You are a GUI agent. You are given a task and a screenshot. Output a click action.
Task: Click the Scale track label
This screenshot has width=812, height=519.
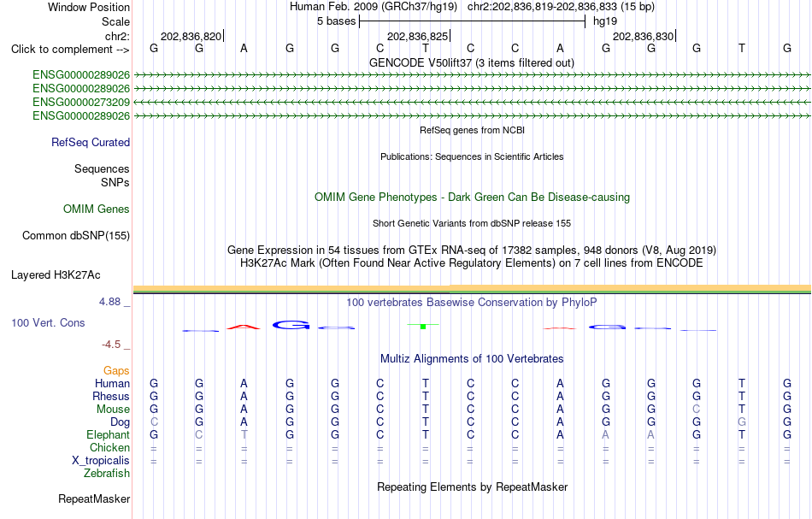pos(116,21)
